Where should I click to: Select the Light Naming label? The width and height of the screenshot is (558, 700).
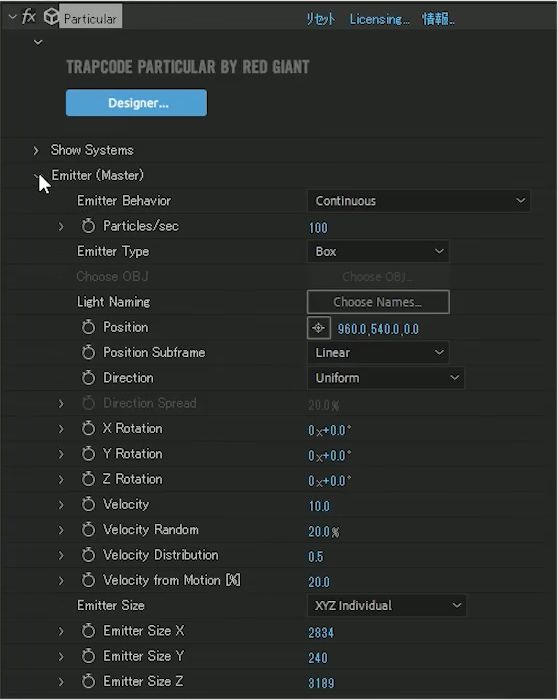point(114,302)
